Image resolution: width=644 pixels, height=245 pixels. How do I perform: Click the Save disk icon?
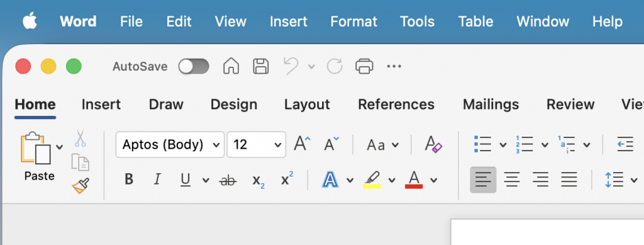(x=260, y=66)
